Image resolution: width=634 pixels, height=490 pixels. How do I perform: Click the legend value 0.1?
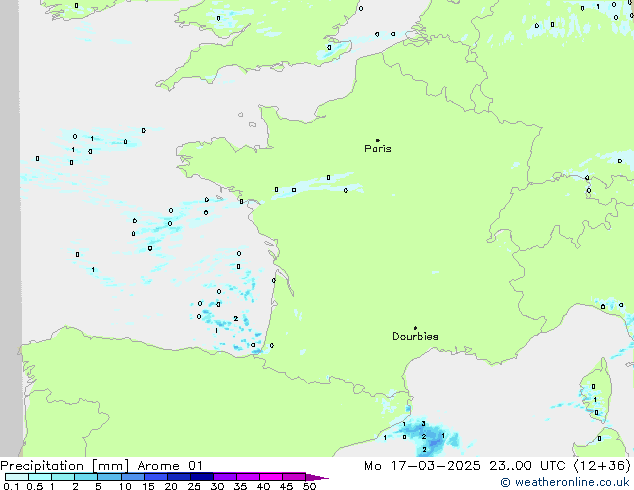[11, 486]
